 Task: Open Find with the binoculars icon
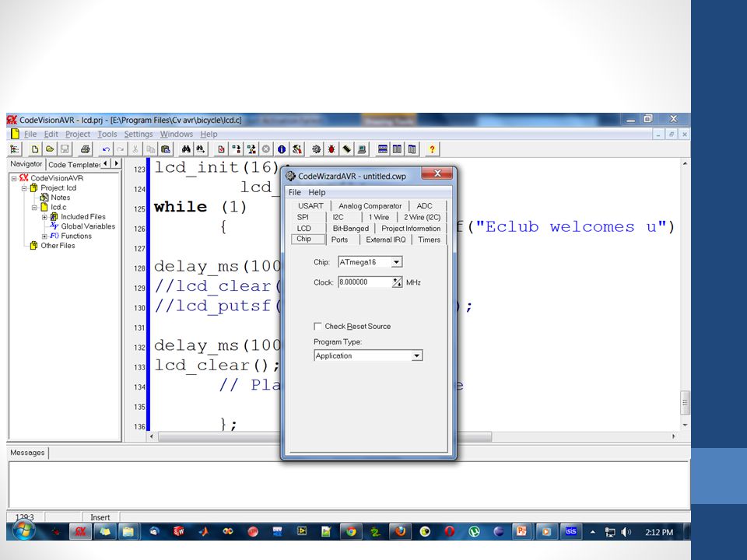point(186,149)
